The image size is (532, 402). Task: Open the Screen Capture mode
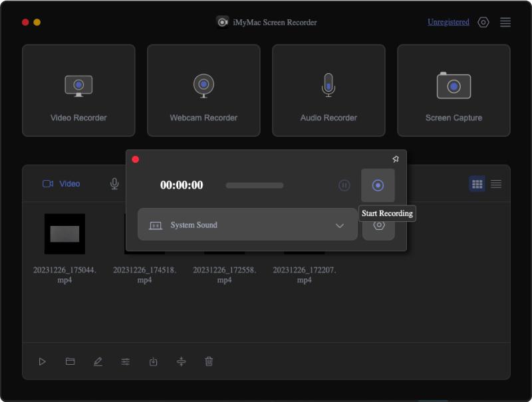click(x=454, y=90)
